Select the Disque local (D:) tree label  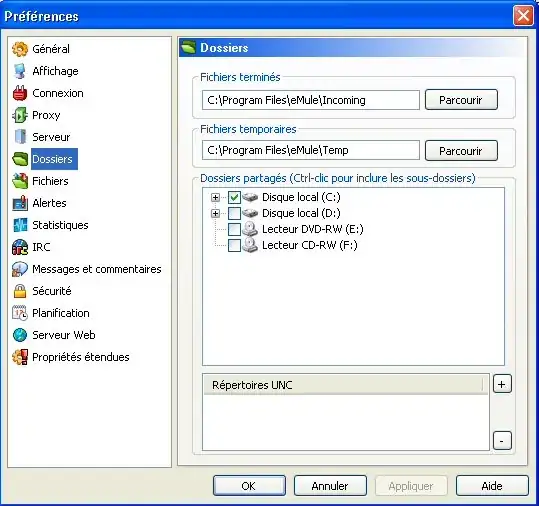pos(301,213)
